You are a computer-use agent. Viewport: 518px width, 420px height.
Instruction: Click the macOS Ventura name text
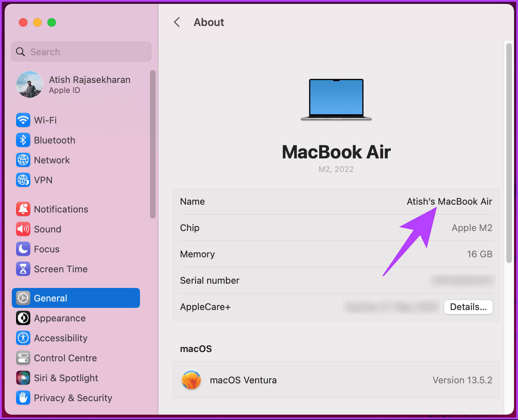click(x=243, y=380)
